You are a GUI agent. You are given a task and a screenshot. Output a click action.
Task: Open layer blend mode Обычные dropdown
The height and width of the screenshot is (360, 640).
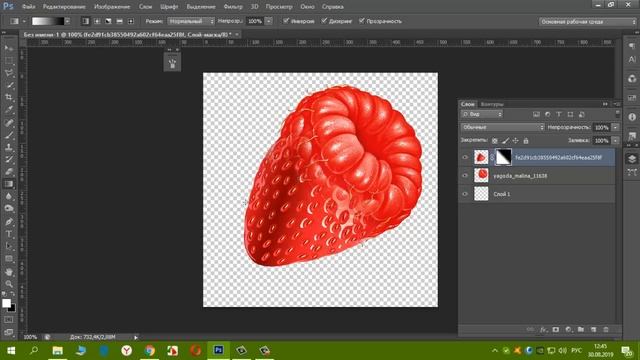502,127
